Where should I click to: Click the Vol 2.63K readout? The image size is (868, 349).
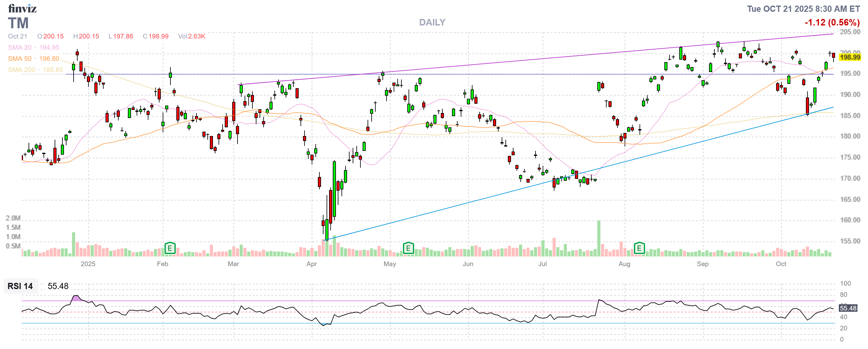pos(192,36)
